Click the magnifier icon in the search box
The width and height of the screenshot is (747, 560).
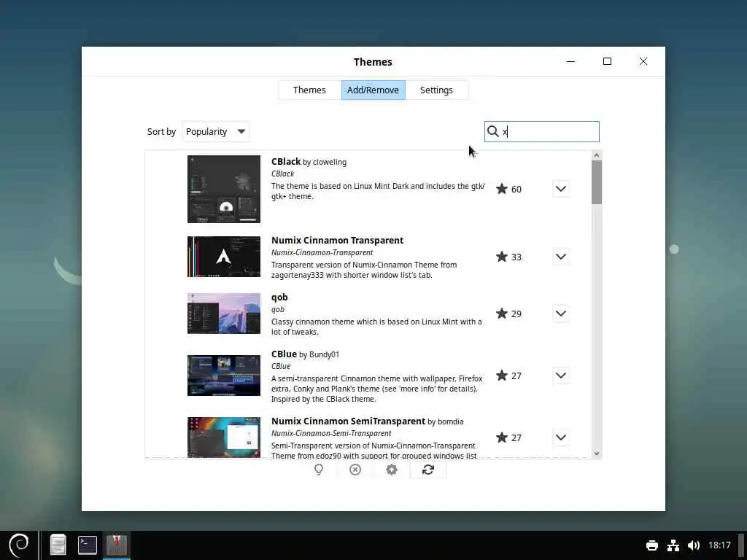(x=492, y=131)
